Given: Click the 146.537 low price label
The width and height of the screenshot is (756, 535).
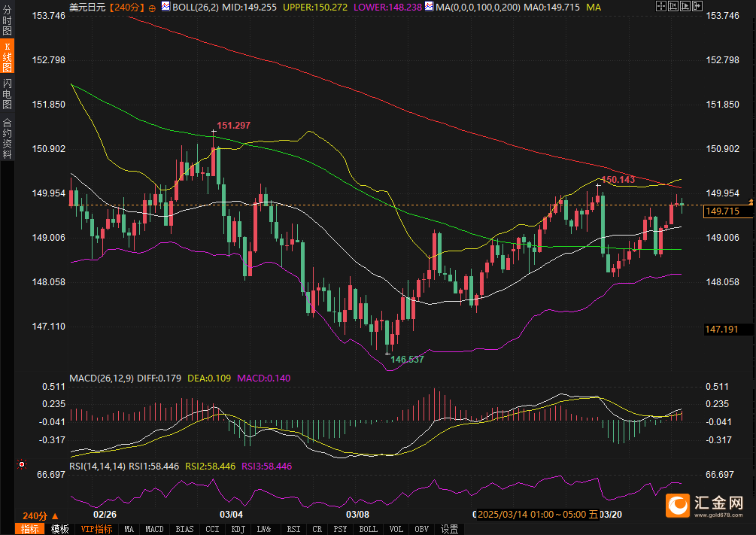Looking at the screenshot, I should (408, 360).
